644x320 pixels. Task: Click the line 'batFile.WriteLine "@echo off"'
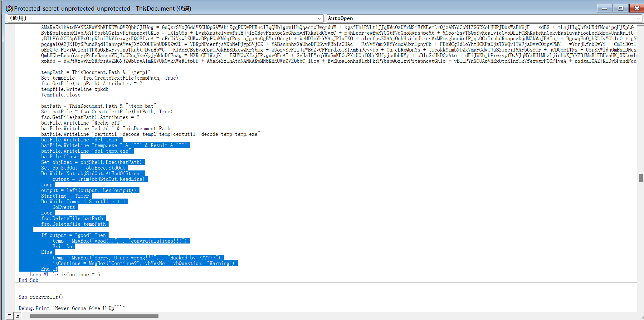82,123
